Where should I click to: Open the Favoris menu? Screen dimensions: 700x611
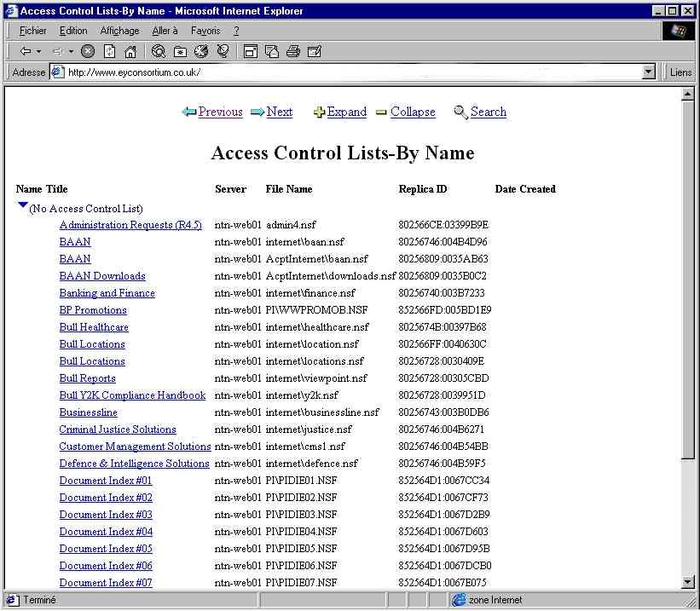point(205,31)
